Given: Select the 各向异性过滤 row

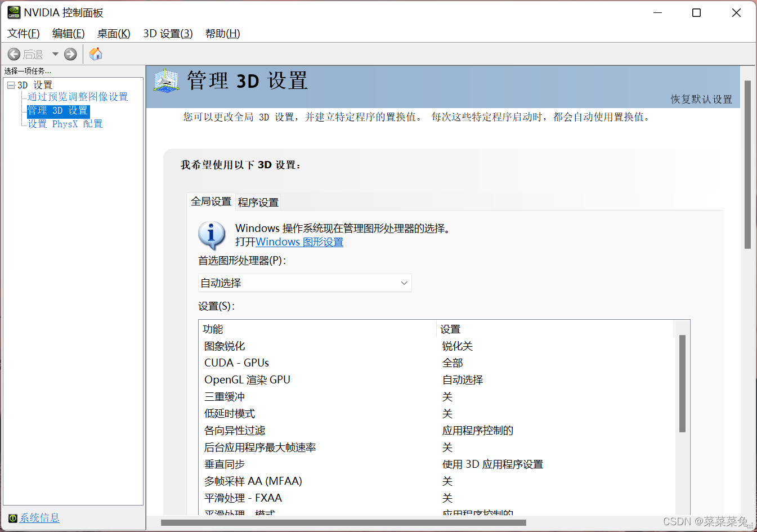Looking at the screenshot, I should (x=437, y=431).
